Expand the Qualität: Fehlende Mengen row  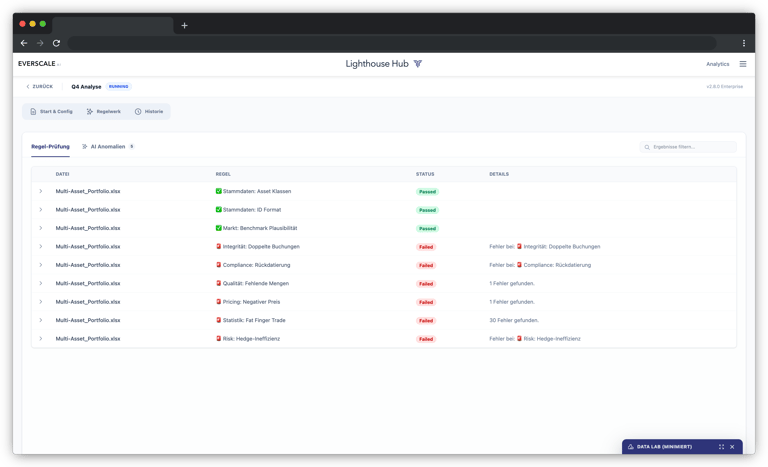[41, 283]
